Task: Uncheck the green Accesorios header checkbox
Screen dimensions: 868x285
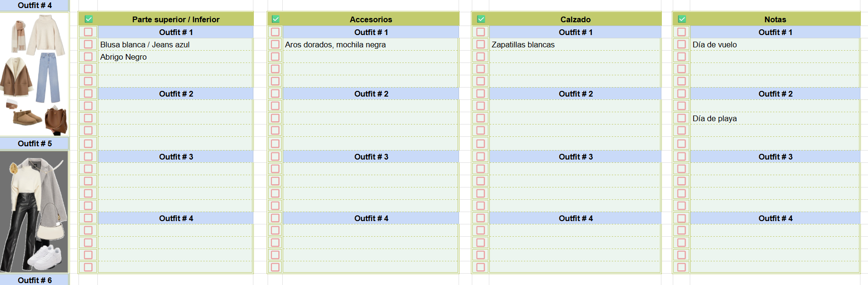Action: pyautogui.click(x=276, y=19)
